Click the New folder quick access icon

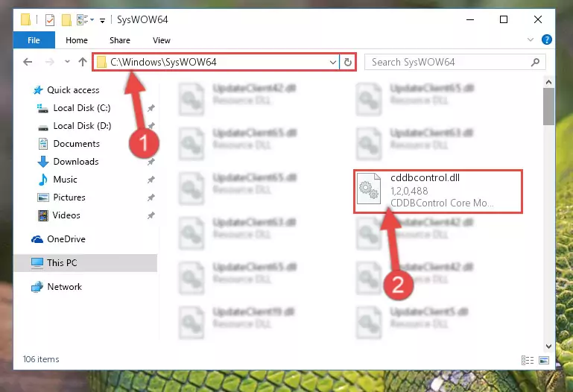coord(66,19)
